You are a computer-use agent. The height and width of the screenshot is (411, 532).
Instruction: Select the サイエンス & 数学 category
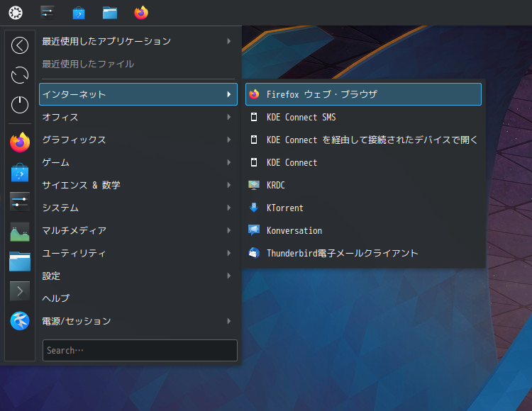point(138,185)
